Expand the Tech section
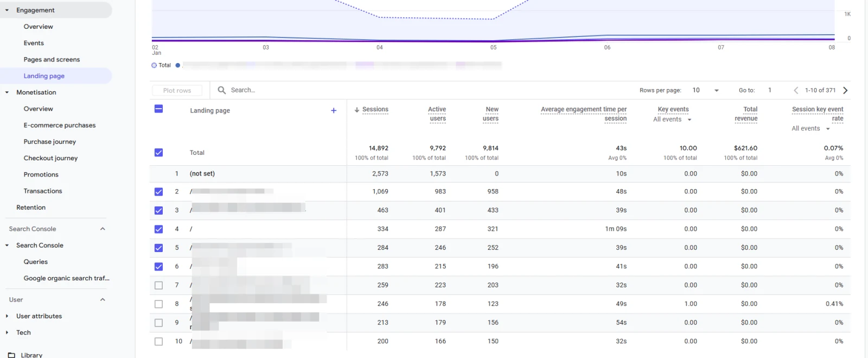 tap(7, 332)
